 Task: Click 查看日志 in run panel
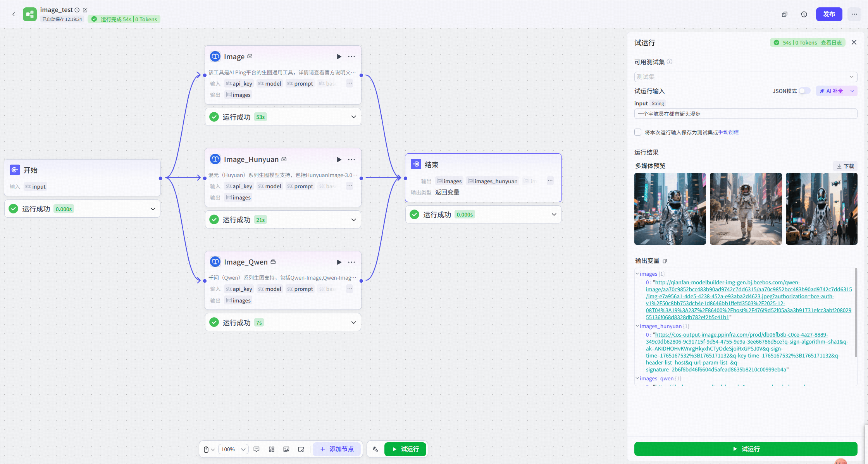pyautogui.click(x=831, y=43)
